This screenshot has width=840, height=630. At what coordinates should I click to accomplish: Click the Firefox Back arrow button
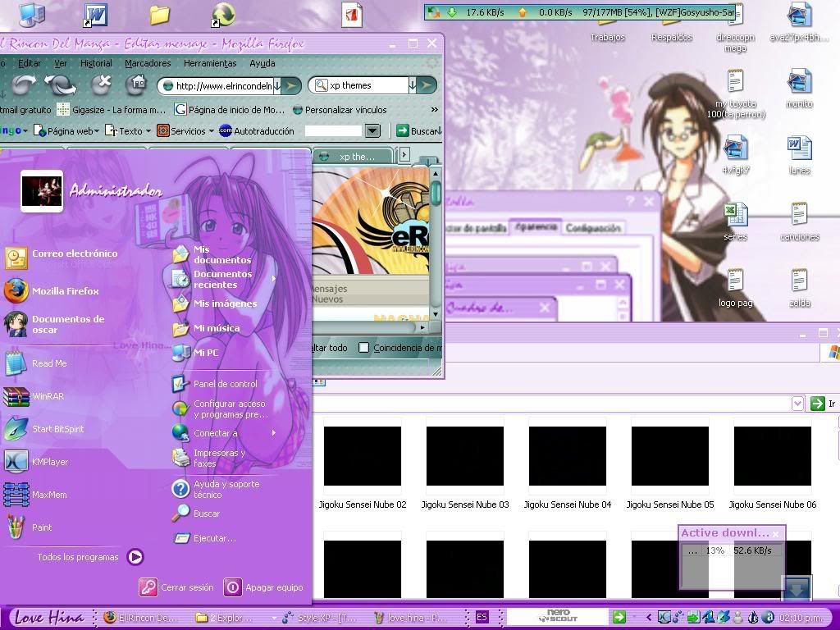click(x=24, y=84)
